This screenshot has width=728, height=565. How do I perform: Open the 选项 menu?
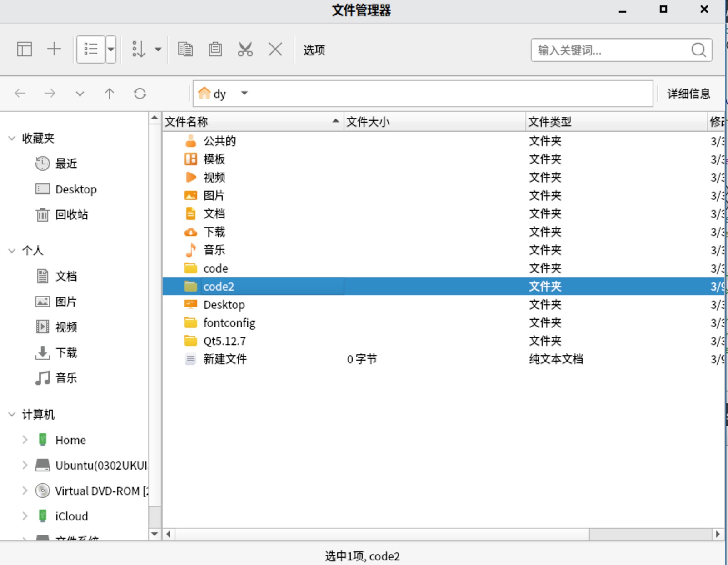pos(314,50)
